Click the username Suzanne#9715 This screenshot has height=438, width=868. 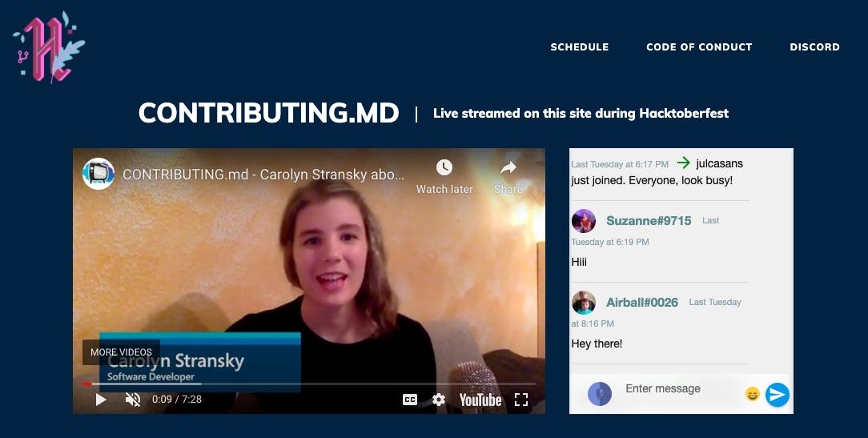pos(649,221)
